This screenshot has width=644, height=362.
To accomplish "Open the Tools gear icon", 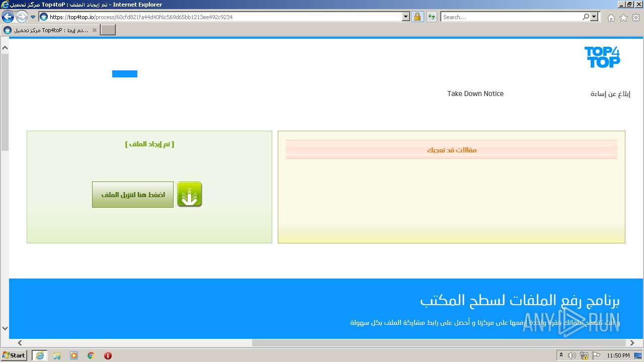I will pos(636,18).
